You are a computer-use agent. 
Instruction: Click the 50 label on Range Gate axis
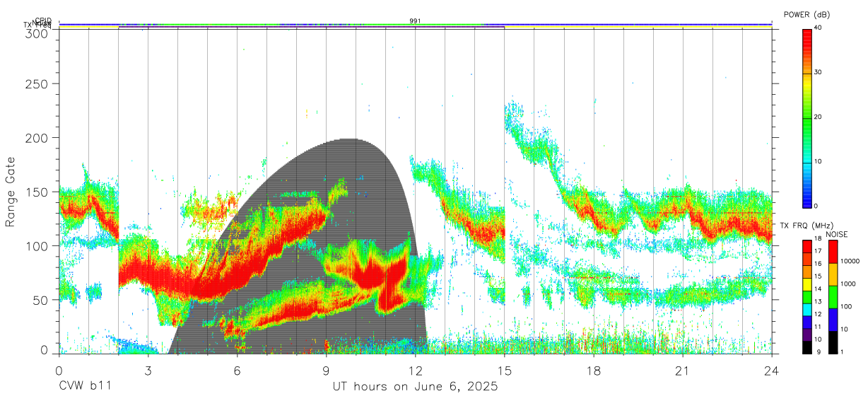(x=40, y=300)
